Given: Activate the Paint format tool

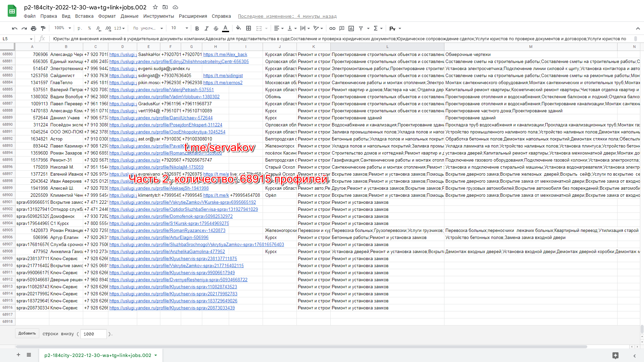Looking at the screenshot, I should pyautogui.click(x=43, y=28).
